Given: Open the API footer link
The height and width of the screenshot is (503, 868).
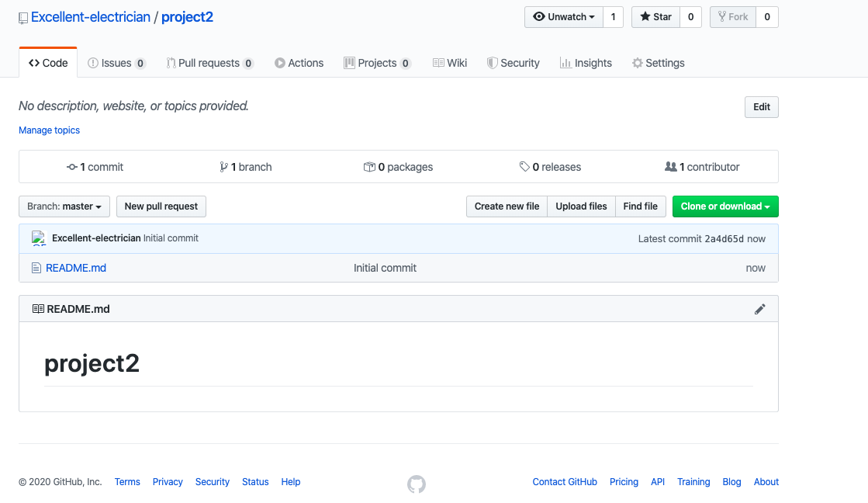Looking at the screenshot, I should pyautogui.click(x=658, y=482).
